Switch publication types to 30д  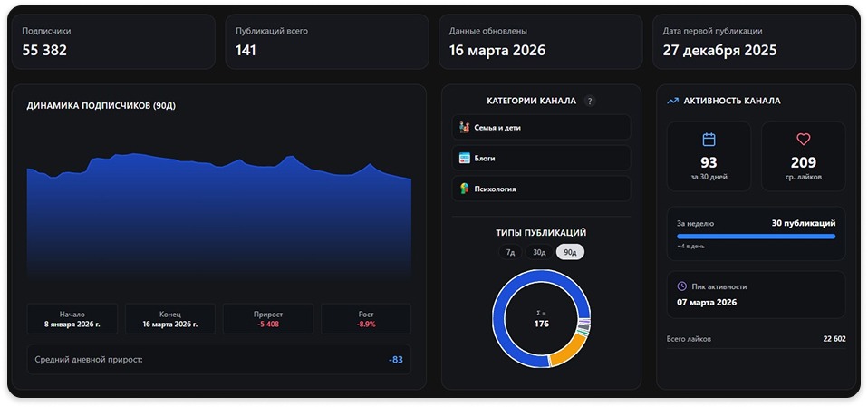click(539, 252)
